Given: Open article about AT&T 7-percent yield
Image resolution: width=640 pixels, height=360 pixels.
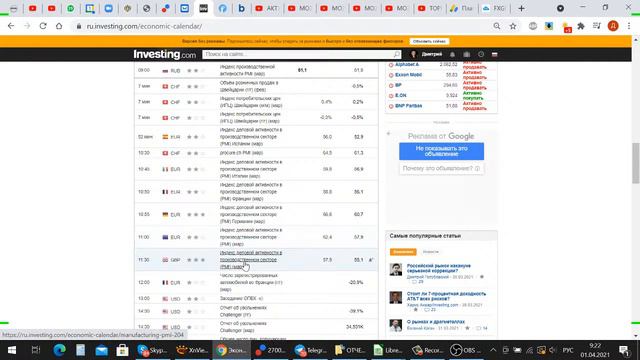Looking at the screenshot, I should pyautogui.click(x=446, y=296).
